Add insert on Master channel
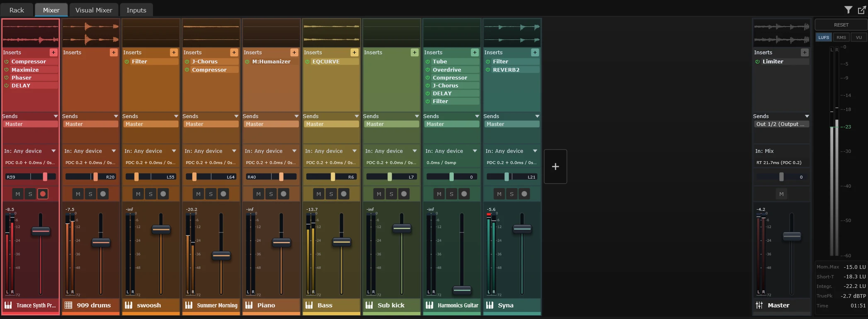 [805, 52]
